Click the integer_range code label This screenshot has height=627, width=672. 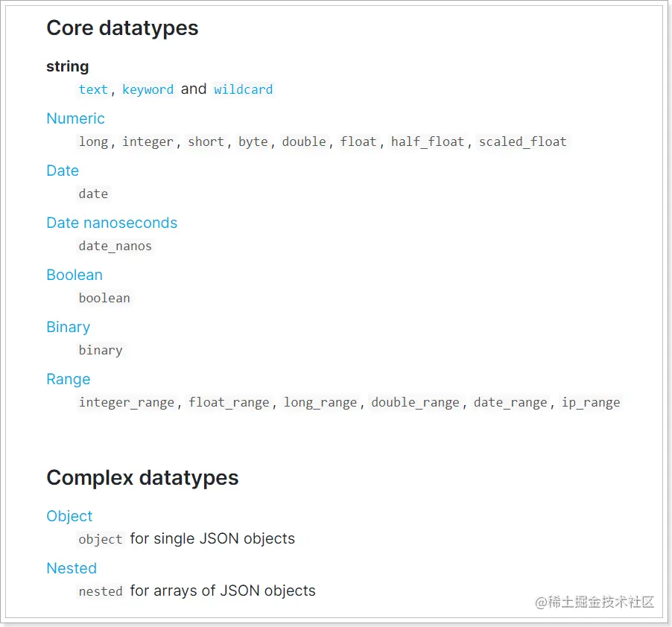127,402
